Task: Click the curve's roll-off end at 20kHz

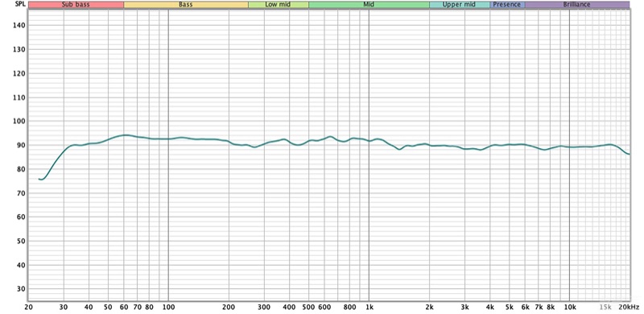Action: click(x=629, y=154)
